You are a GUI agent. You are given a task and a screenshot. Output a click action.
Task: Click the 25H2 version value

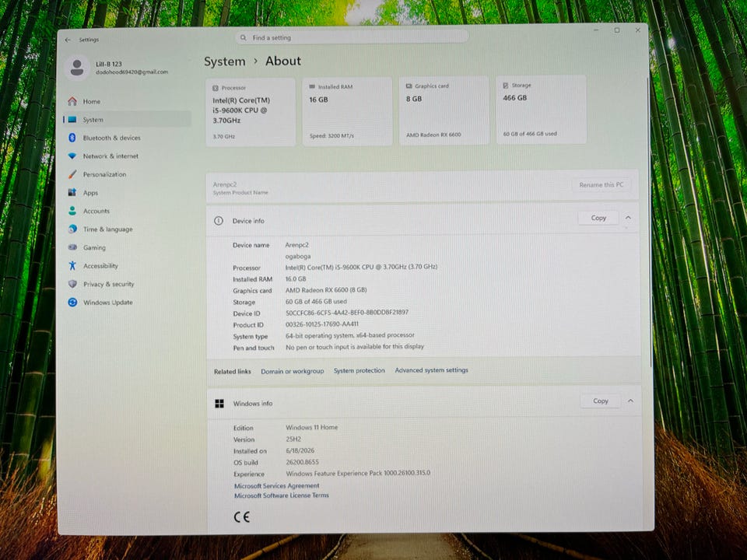point(293,439)
